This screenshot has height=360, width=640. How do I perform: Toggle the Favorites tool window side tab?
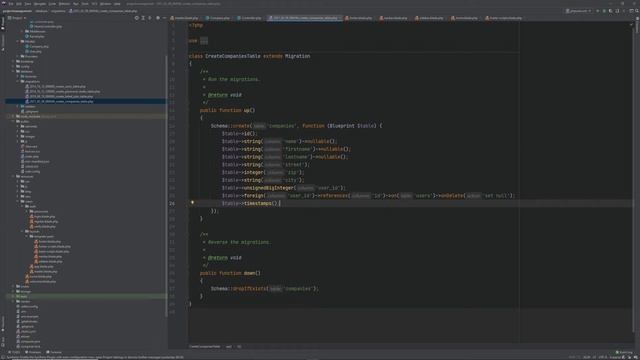[x=3, y=323]
